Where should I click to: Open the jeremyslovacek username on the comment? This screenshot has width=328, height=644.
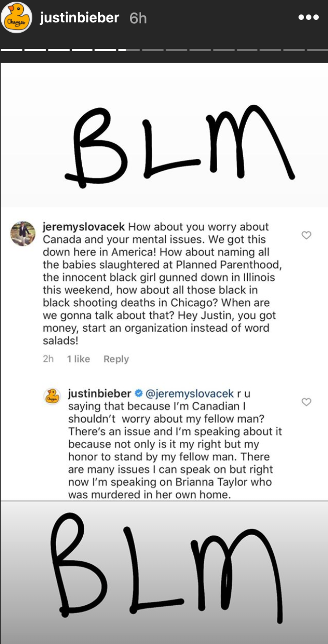coord(84,227)
